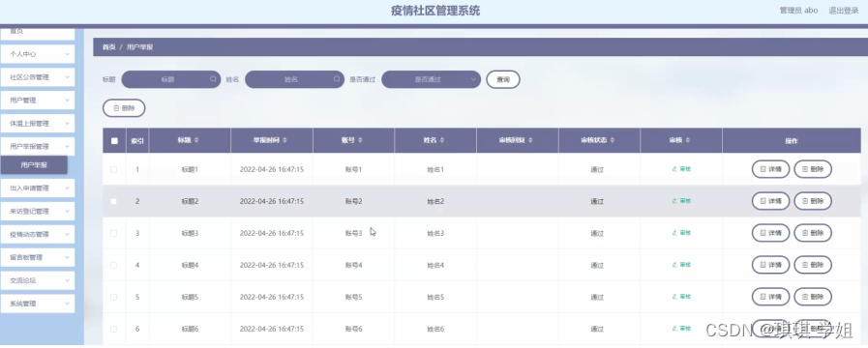Open 详情 for row 标题4

click(770, 265)
